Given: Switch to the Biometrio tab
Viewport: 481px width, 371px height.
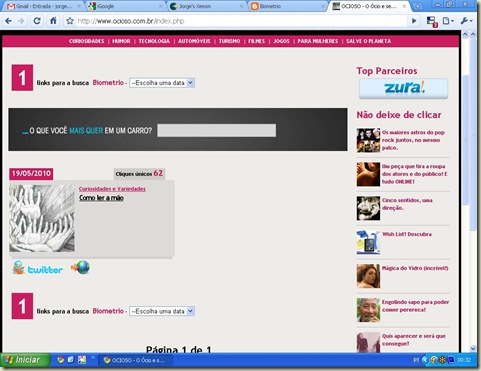Looking at the screenshot, I should (x=288, y=6).
